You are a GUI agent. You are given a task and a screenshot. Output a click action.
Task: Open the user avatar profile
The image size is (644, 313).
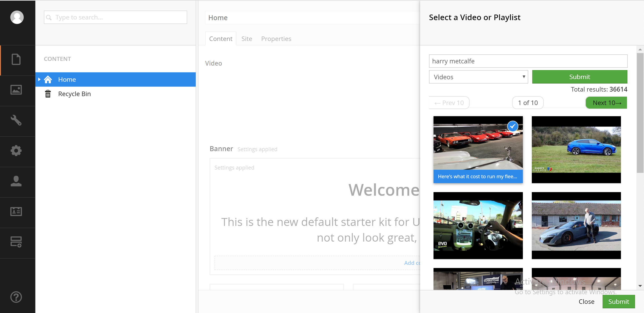[x=17, y=17]
